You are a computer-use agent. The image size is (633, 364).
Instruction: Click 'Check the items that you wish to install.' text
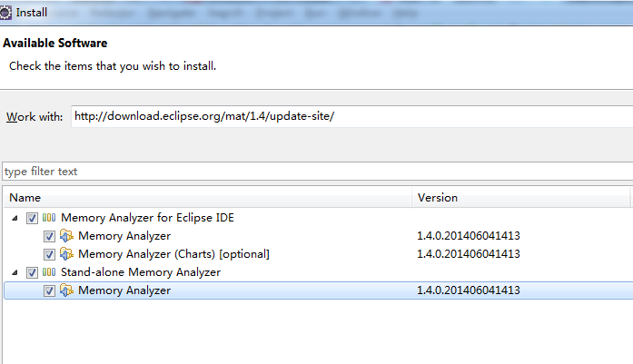point(113,66)
